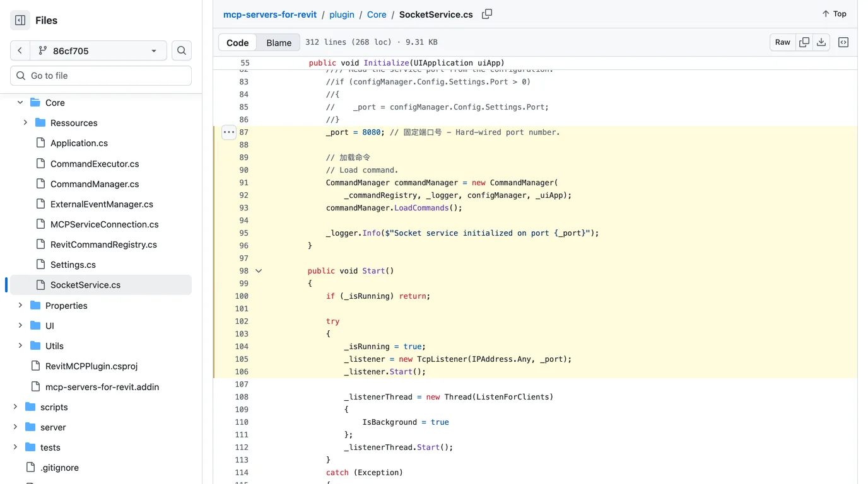Image resolution: width=868 pixels, height=484 pixels.
Task: Click the Core folder icon
Action: click(35, 102)
